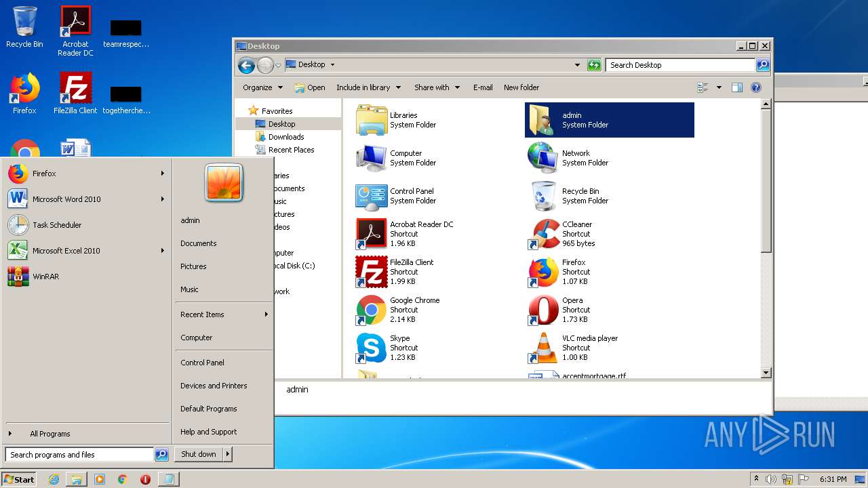Screen dimensions: 868x488
Task: Click New folder in Explorer toolbar
Action: pyautogui.click(x=521, y=87)
